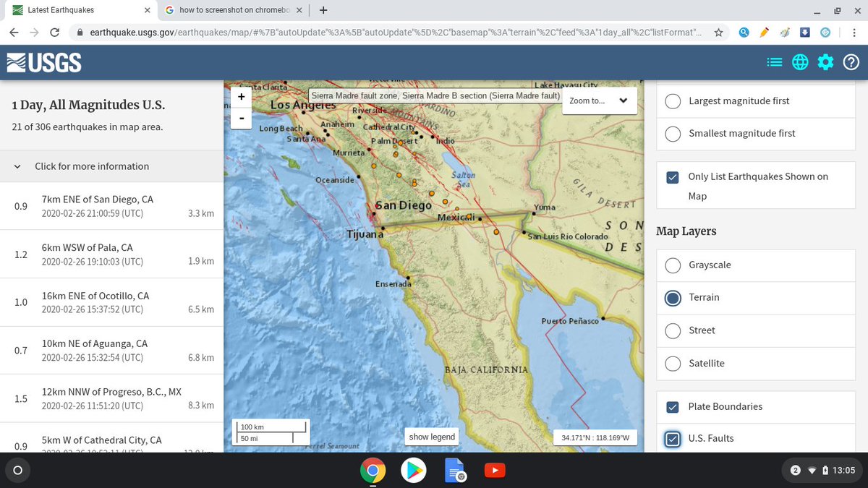Switch to 'how to screenshot on chromebook' tab
Image resolution: width=868 pixels, height=488 pixels.
click(234, 10)
